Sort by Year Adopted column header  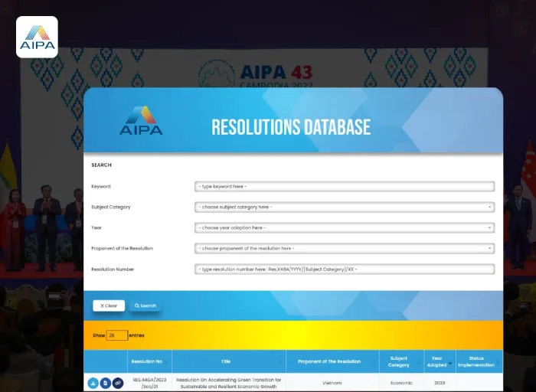[440, 361]
